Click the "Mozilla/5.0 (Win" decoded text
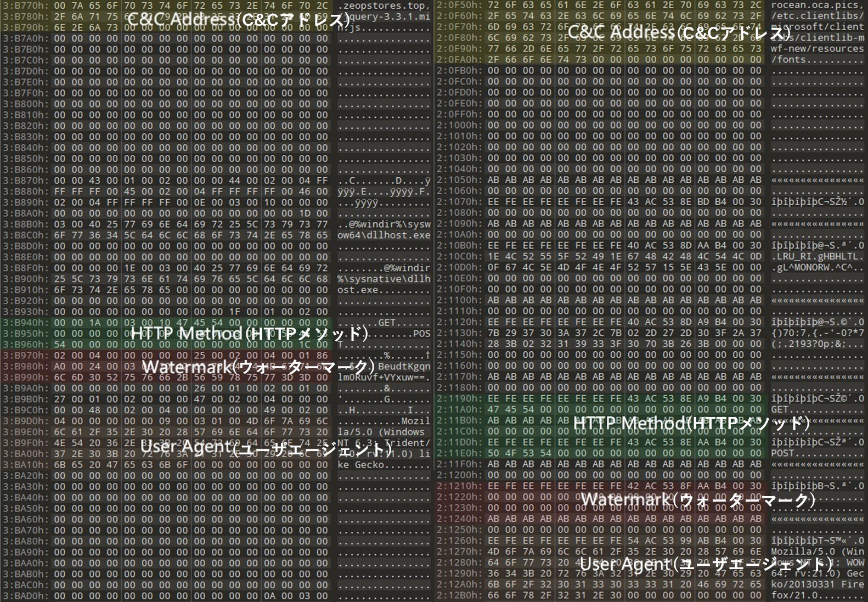The height and width of the screenshot is (602, 868). tap(817, 552)
